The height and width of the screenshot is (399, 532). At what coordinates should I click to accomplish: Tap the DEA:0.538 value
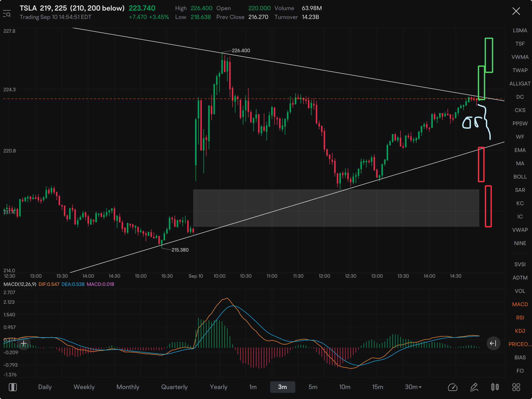[73, 284]
